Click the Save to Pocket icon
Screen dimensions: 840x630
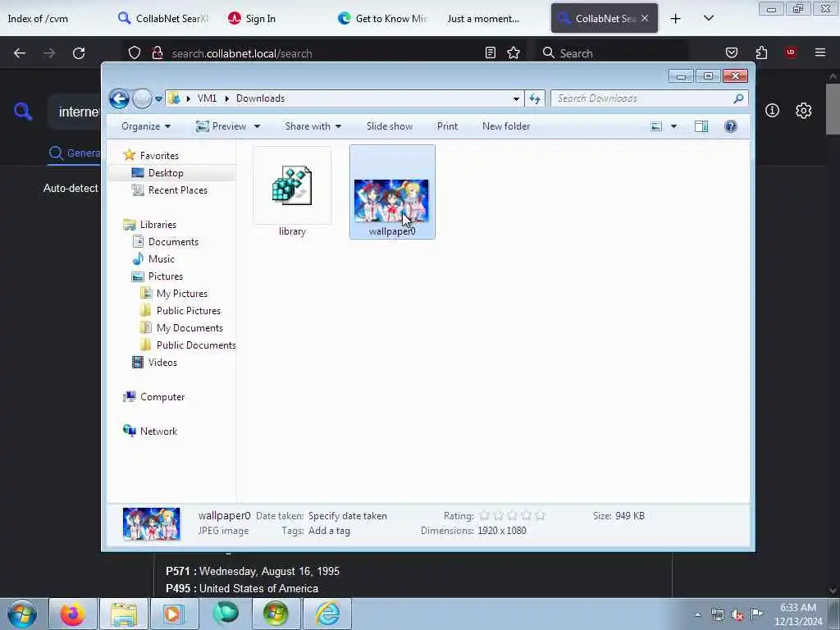(731, 52)
